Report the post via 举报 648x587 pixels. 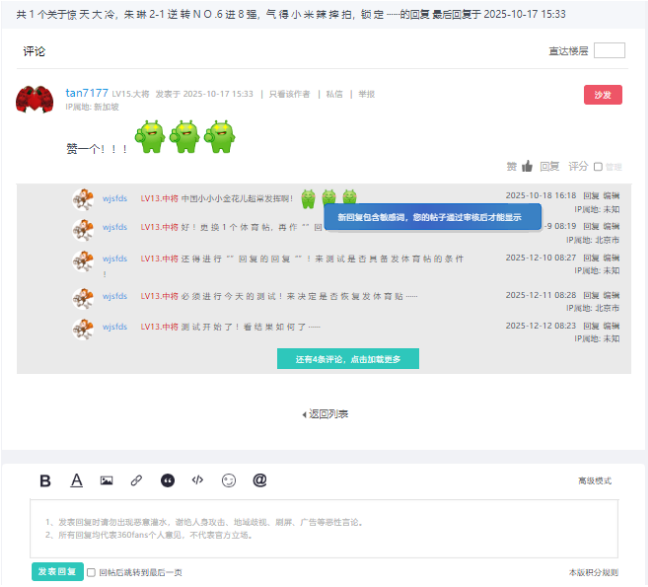(367, 94)
